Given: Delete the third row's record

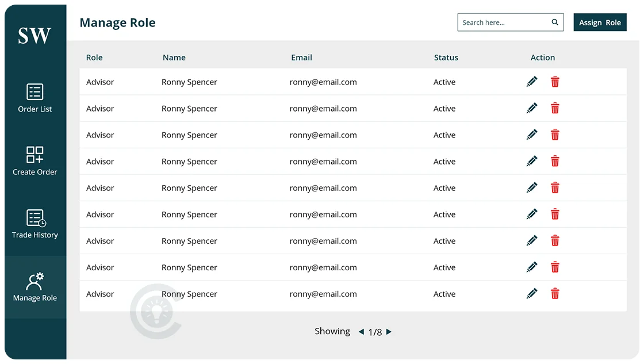Looking at the screenshot, I should (x=555, y=135).
